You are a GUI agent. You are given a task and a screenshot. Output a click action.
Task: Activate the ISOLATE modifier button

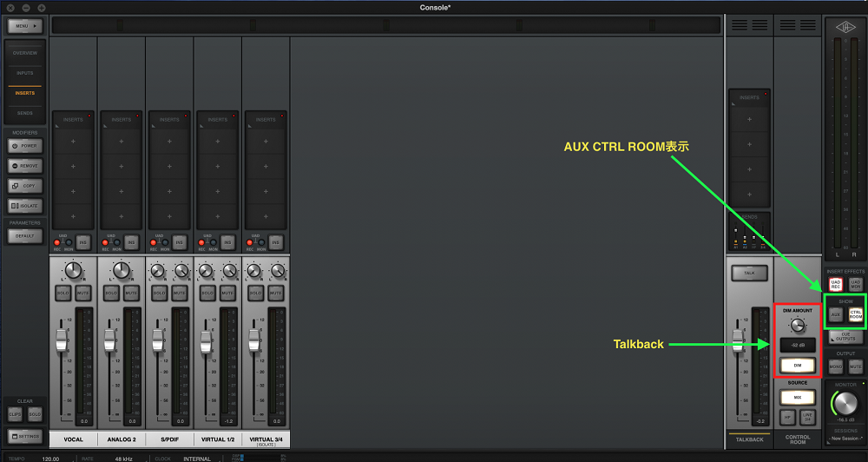(25, 206)
